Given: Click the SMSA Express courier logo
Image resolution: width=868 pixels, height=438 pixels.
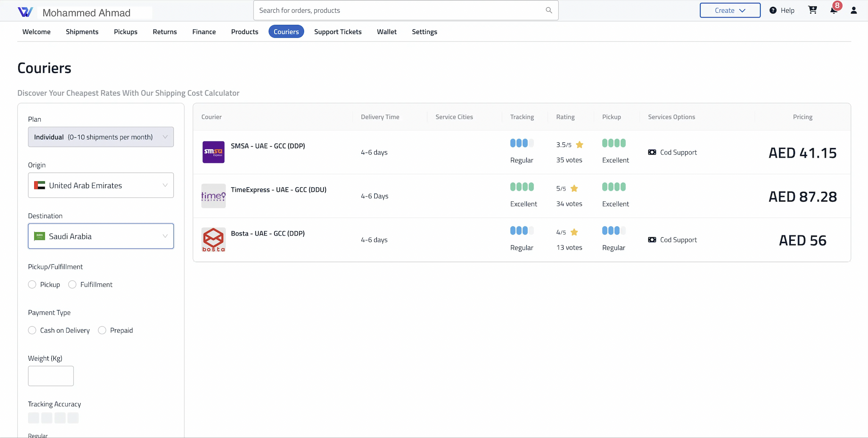Looking at the screenshot, I should point(214,152).
